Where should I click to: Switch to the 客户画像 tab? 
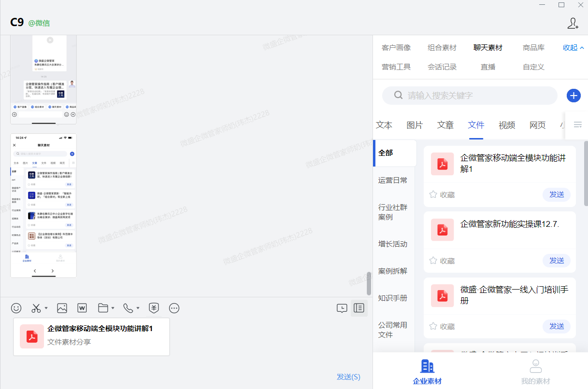pyautogui.click(x=396, y=48)
